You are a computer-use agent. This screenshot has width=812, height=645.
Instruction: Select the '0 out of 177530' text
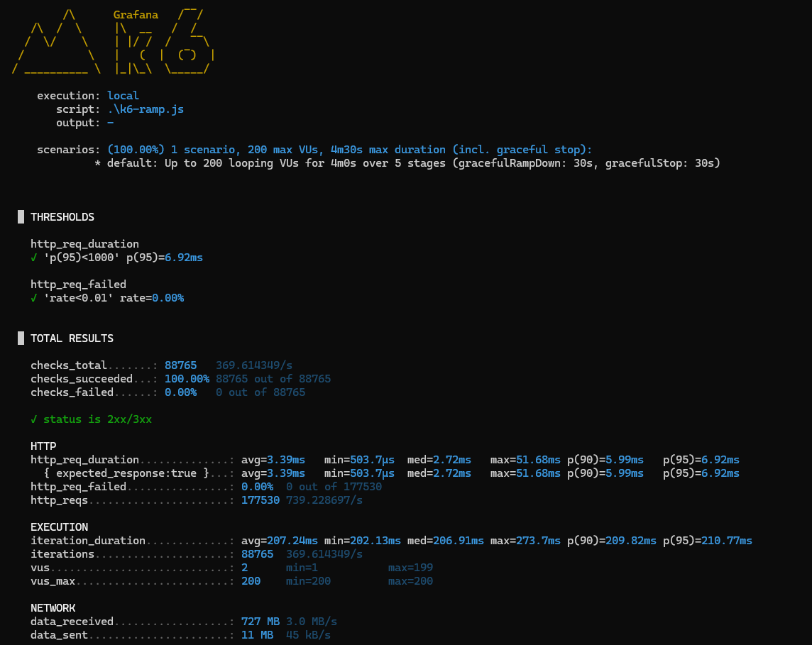(x=334, y=487)
